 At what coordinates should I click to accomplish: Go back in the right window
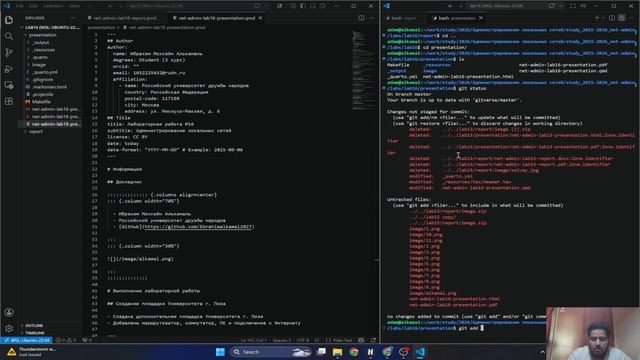click(x=451, y=6)
